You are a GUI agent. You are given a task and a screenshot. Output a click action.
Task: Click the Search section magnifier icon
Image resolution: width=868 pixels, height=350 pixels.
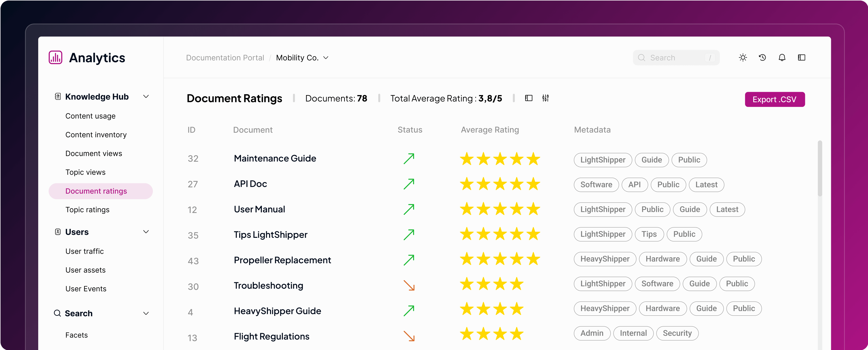58,313
